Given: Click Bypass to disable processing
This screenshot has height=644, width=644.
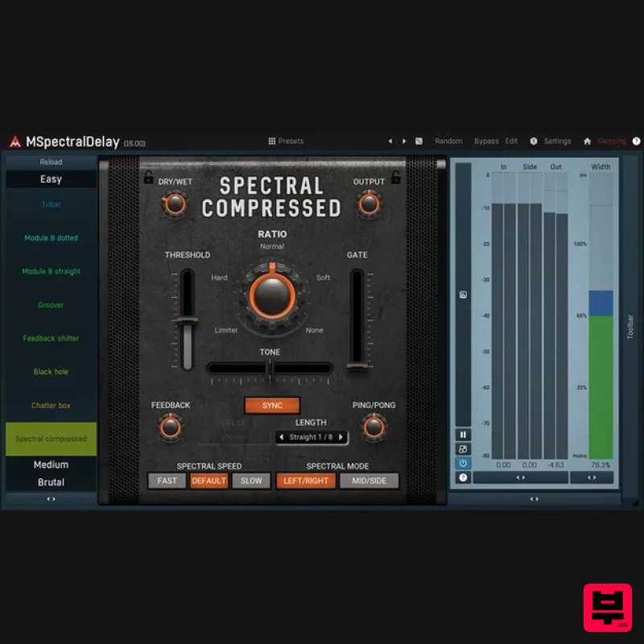Looking at the screenshot, I should 486,141.
